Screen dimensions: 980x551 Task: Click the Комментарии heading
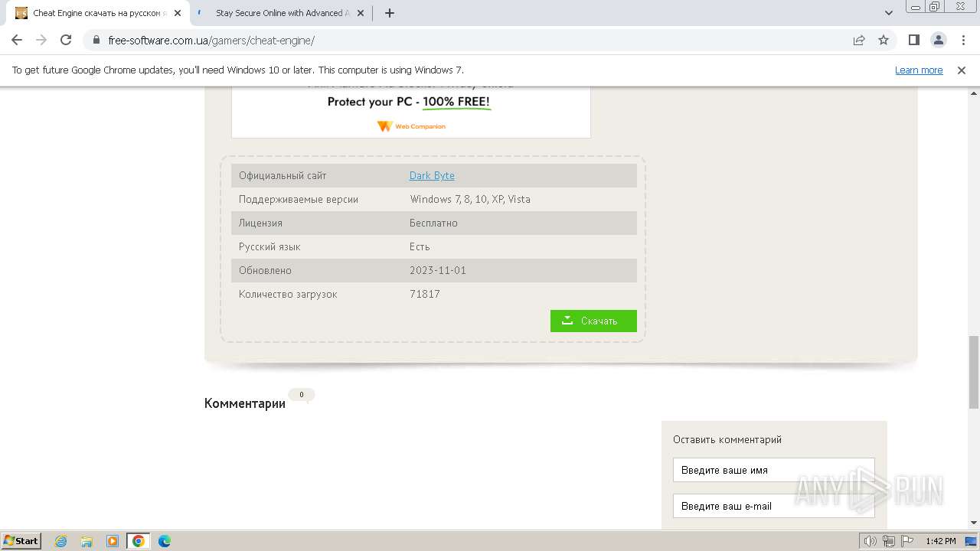[245, 403]
